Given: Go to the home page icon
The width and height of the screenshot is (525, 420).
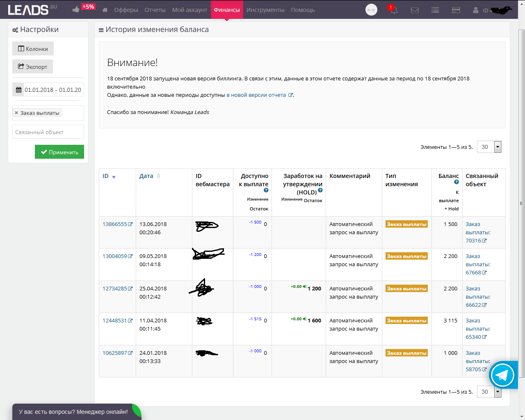Looking at the screenshot, I should point(105,10).
